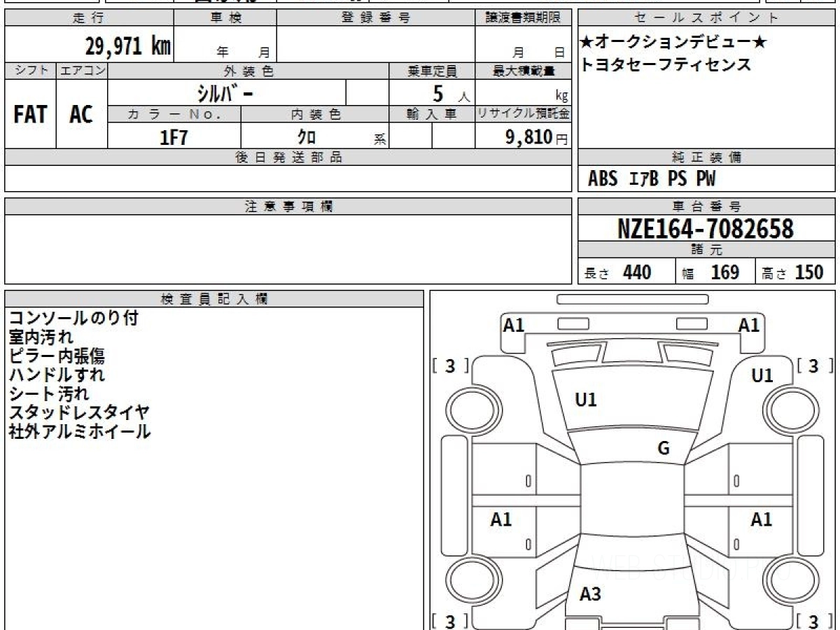Select the note 社外アルミホイール
The width and height of the screenshot is (840, 630).
79,432
